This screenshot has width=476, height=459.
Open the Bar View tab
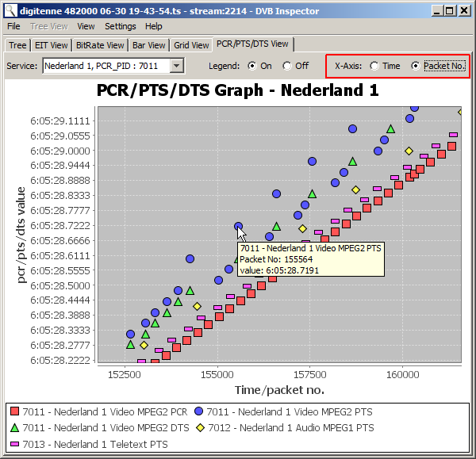(x=148, y=45)
